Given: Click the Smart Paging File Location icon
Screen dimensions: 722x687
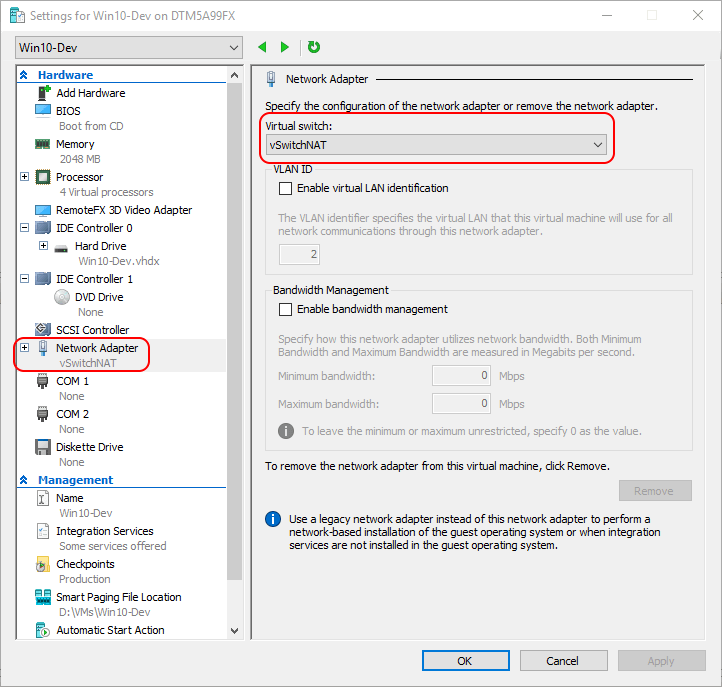Looking at the screenshot, I should (43, 597).
